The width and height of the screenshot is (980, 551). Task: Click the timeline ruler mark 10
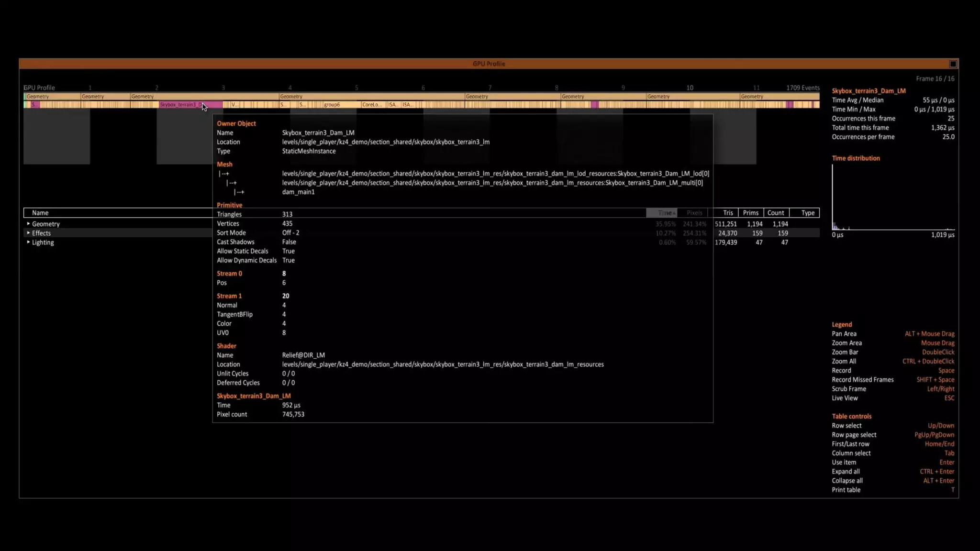[x=690, y=88]
